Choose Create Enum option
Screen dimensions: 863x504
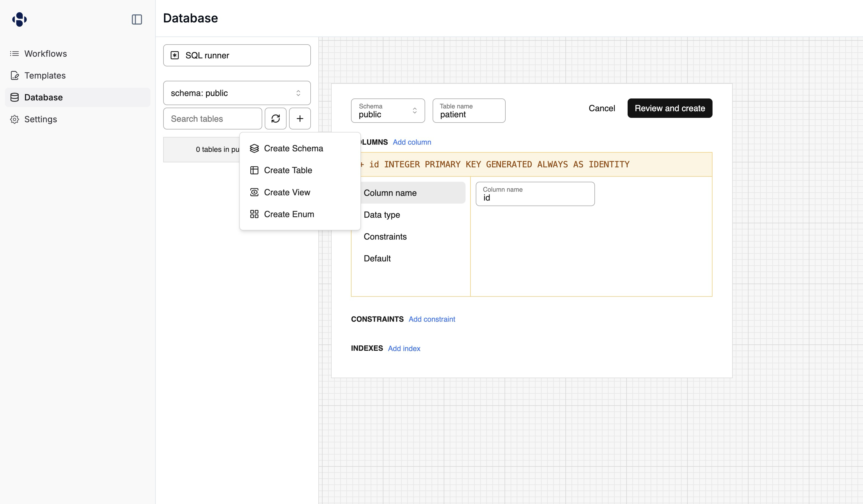(289, 214)
